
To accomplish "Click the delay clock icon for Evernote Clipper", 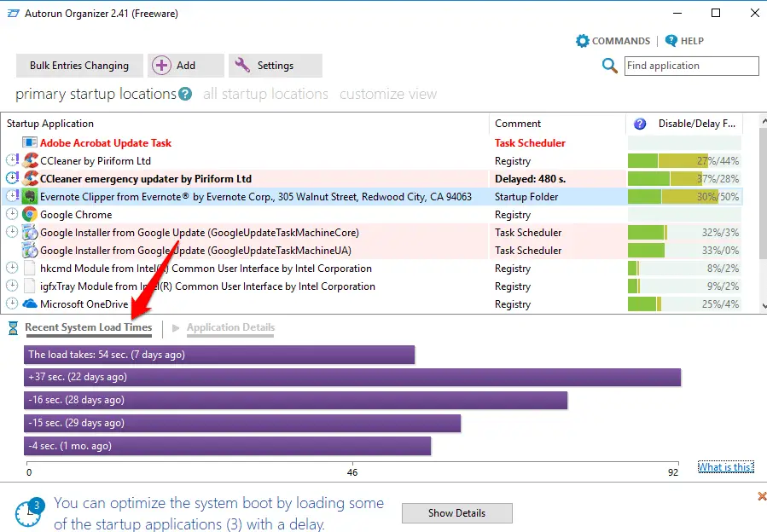I will click(12, 195).
